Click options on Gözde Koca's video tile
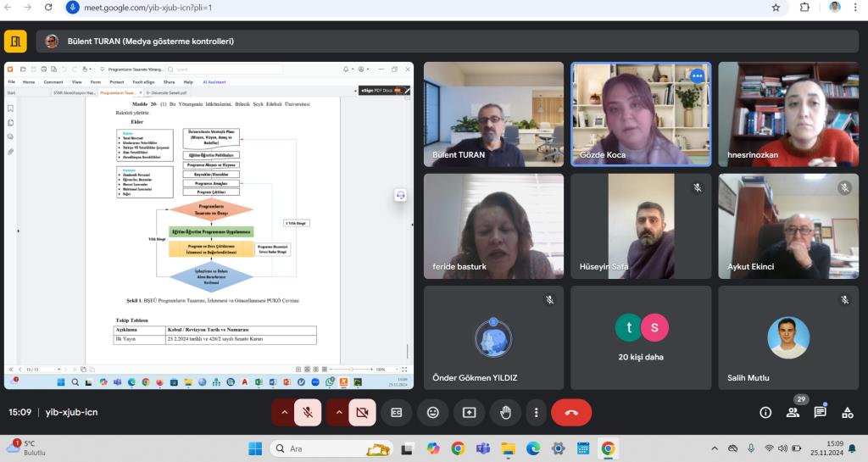Viewport: 868px width, 462px height. 697,75
